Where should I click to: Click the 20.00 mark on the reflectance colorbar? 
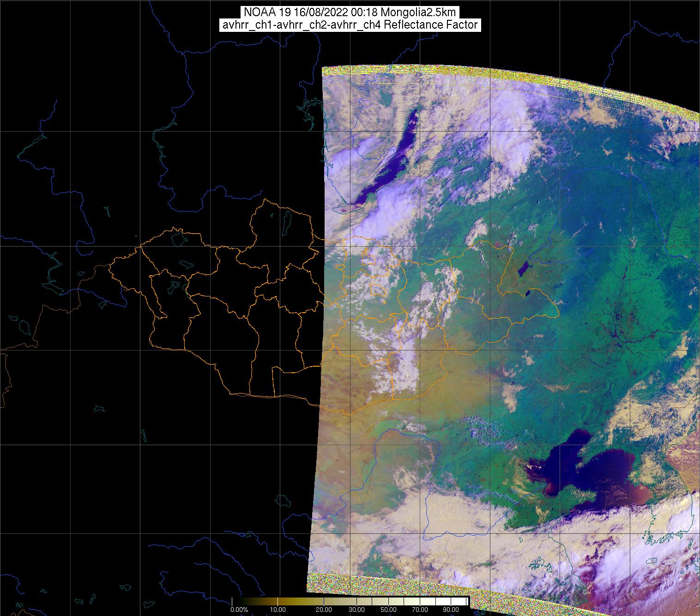324,610
